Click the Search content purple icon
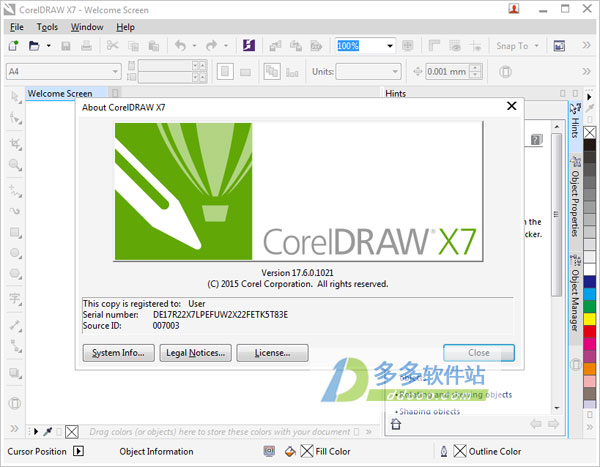The image size is (600, 467). 249,46
